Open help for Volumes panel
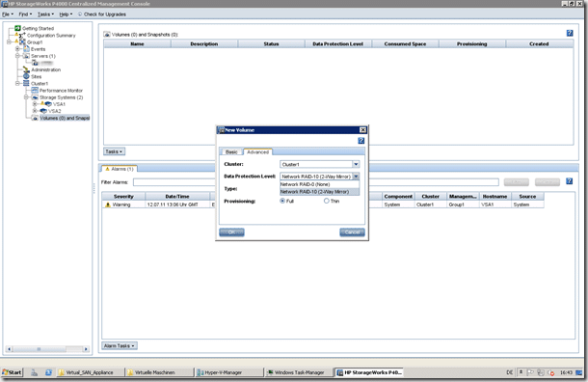 pyautogui.click(x=570, y=33)
